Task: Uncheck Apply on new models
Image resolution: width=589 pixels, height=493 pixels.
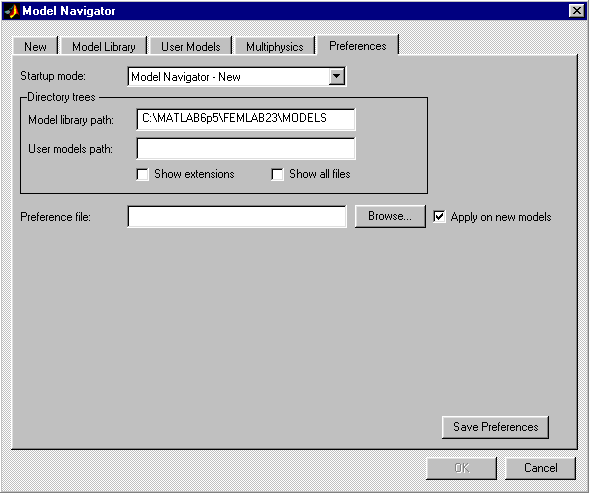Action: point(439,216)
